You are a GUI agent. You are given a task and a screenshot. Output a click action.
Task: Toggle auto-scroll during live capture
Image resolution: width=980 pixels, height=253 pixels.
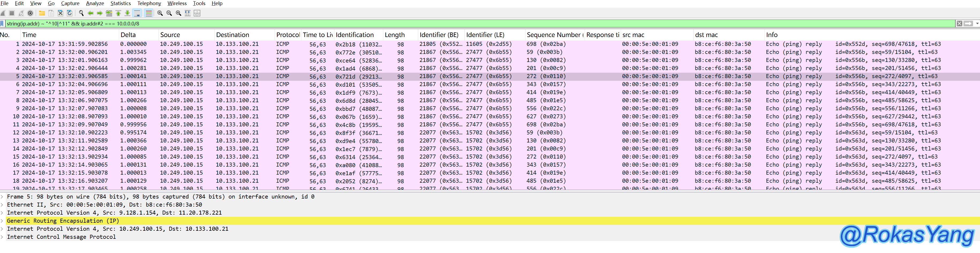[x=137, y=13]
